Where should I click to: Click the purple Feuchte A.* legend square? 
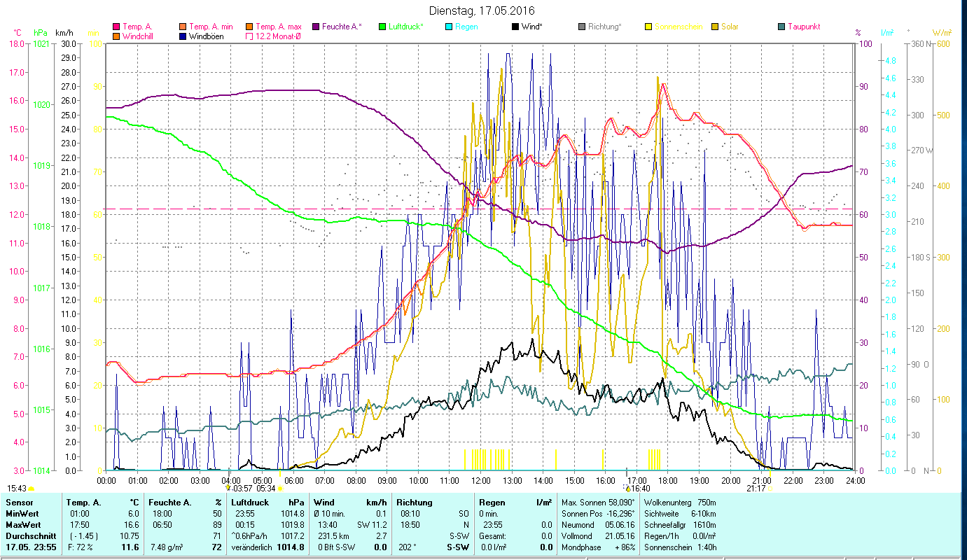[x=316, y=27]
